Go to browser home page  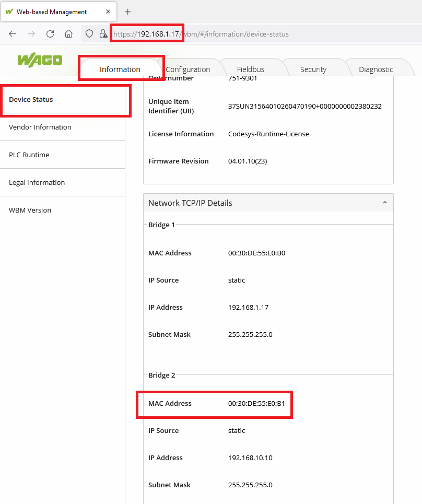click(x=68, y=34)
